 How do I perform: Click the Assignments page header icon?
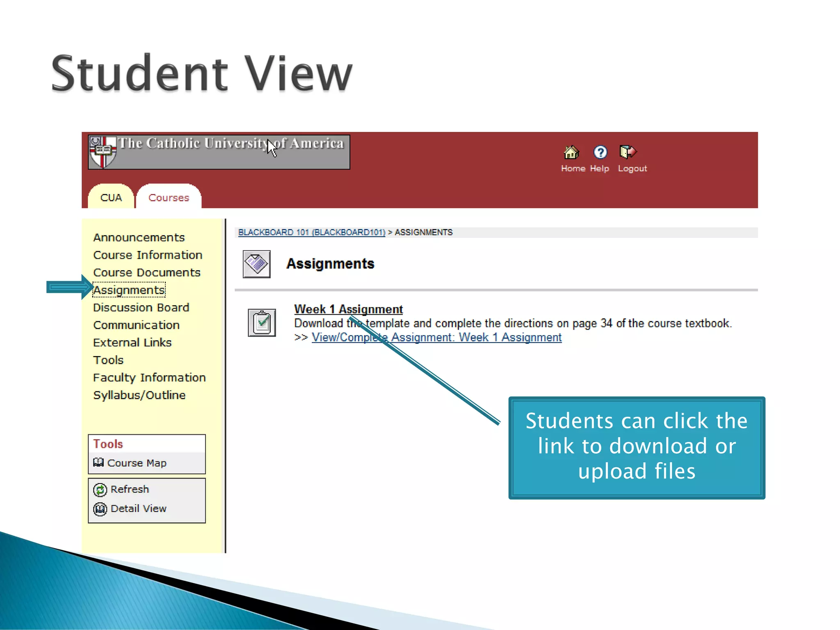pyautogui.click(x=256, y=264)
